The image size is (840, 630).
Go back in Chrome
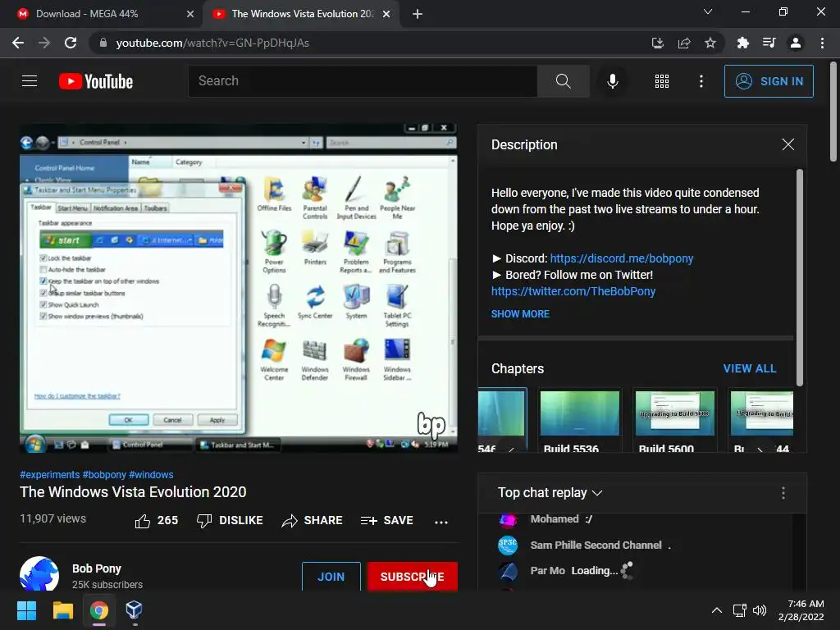click(x=18, y=43)
